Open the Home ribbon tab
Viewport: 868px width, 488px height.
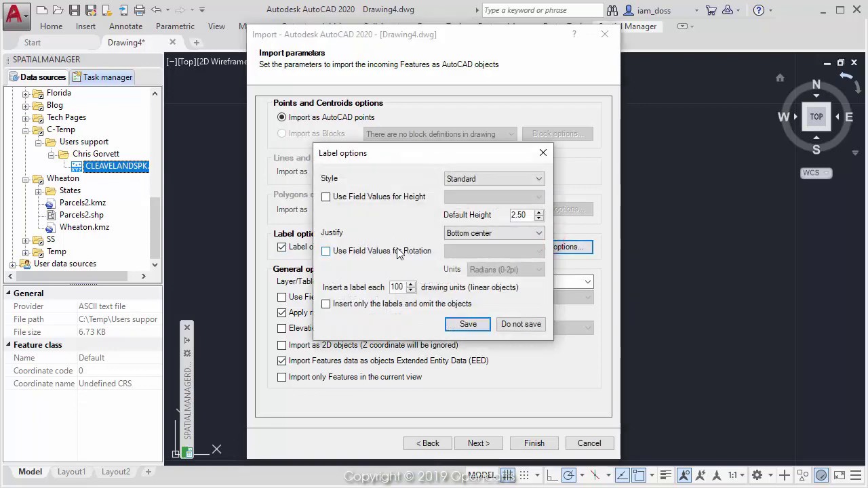(x=51, y=26)
